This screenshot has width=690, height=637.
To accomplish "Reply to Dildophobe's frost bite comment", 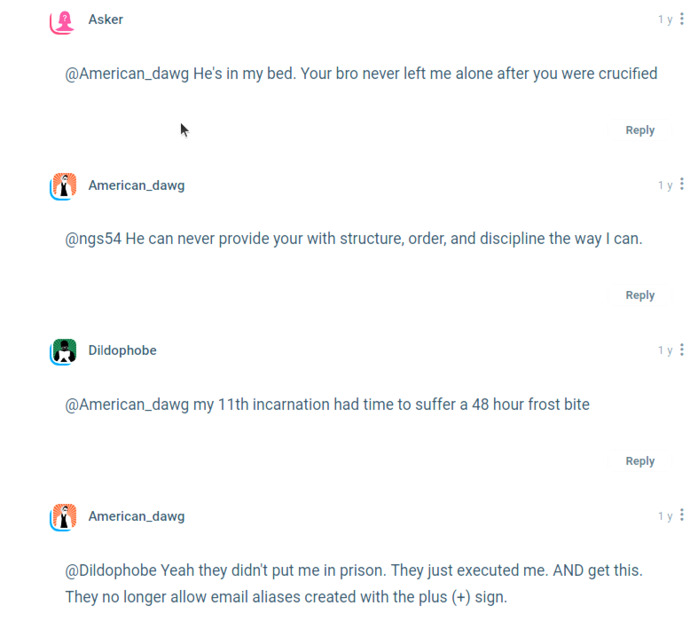I will [640, 461].
